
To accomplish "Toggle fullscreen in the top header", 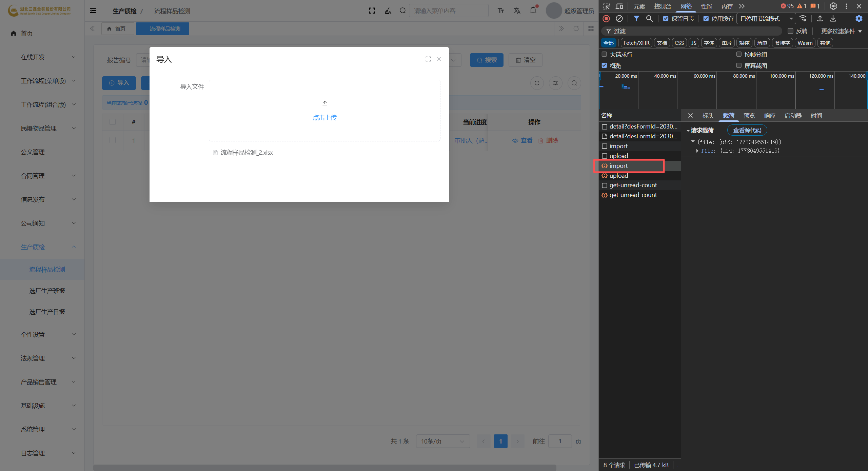I will pyautogui.click(x=372, y=11).
